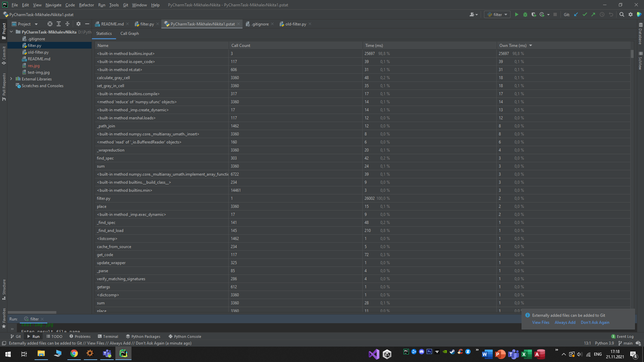Open Project panel options gear
Screen dimensions: 644x362
78,24
